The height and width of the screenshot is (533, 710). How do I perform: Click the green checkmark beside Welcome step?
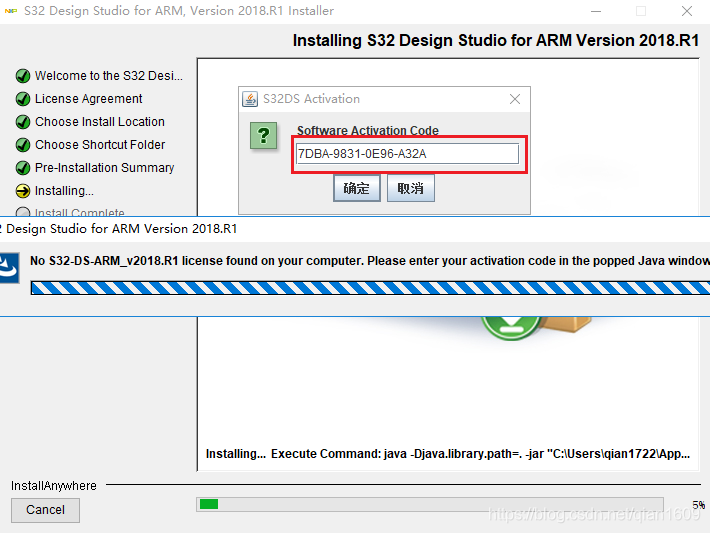(22, 76)
